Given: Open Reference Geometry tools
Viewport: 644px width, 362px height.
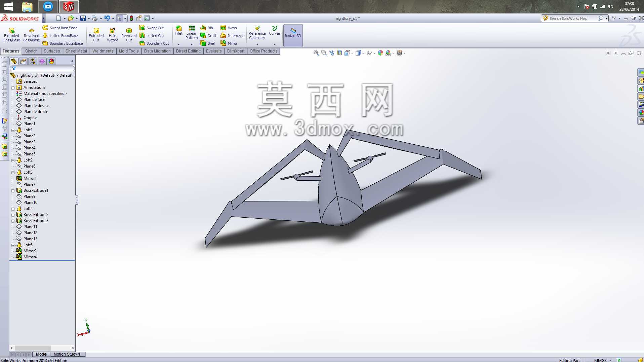Looking at the screenshot, I should (257, 32).
